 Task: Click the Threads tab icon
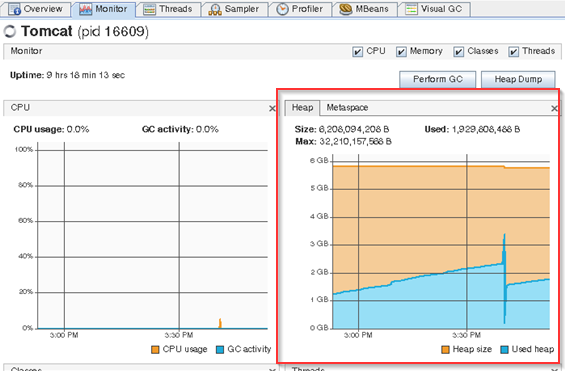tap(150, 9)
